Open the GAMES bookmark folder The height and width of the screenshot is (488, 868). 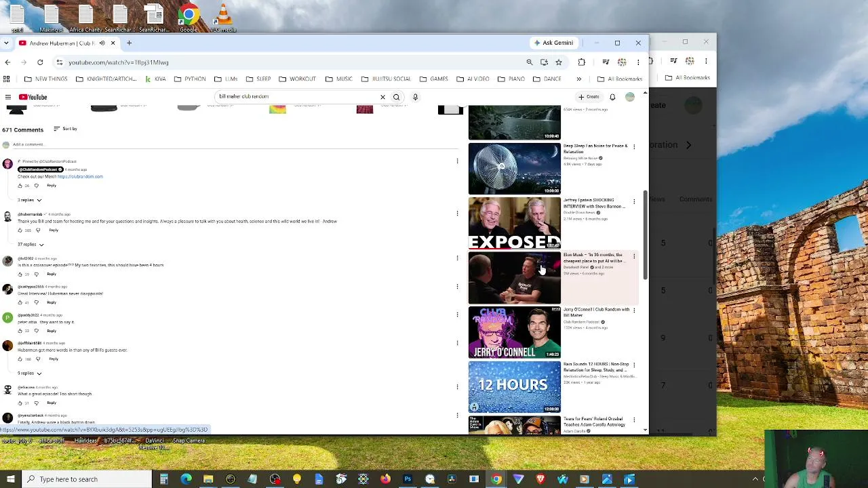click(433, 79)
